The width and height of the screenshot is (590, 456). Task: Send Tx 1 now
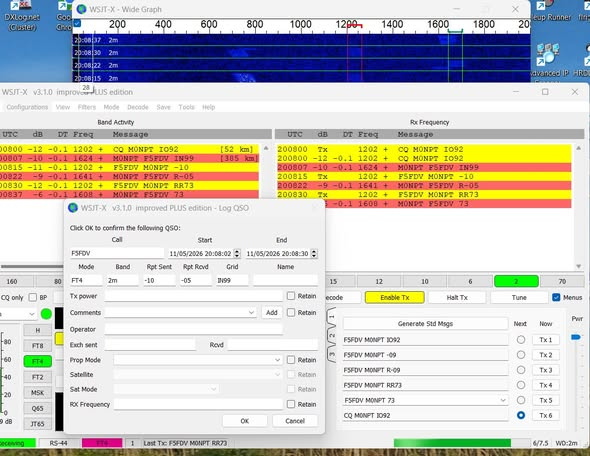[546, 340]
